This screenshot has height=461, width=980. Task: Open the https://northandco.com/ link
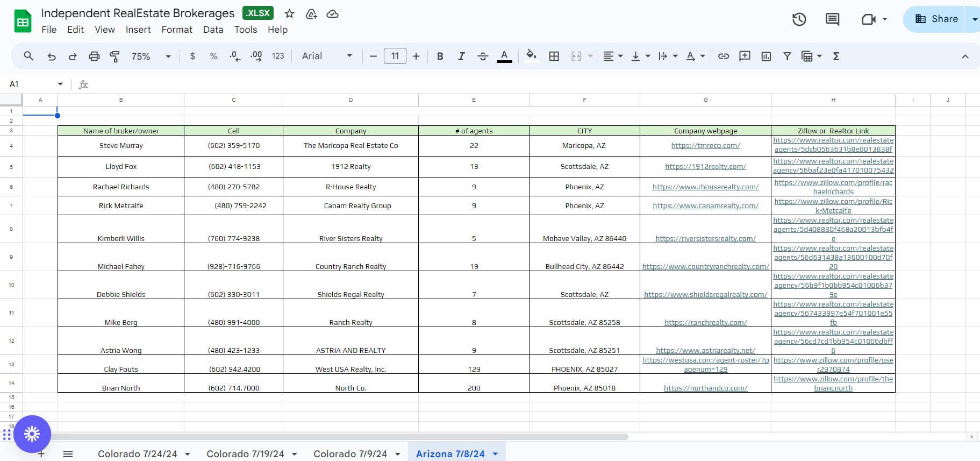click(x=706, y=388)
